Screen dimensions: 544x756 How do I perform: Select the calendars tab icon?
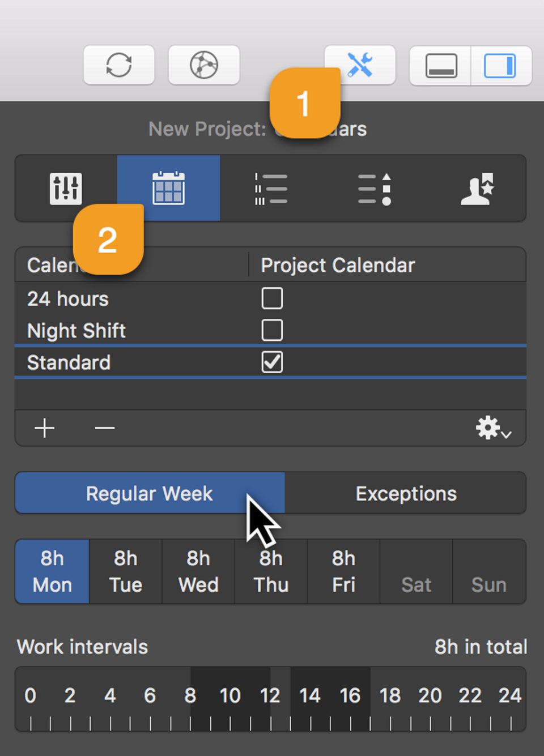coord(168,188)
